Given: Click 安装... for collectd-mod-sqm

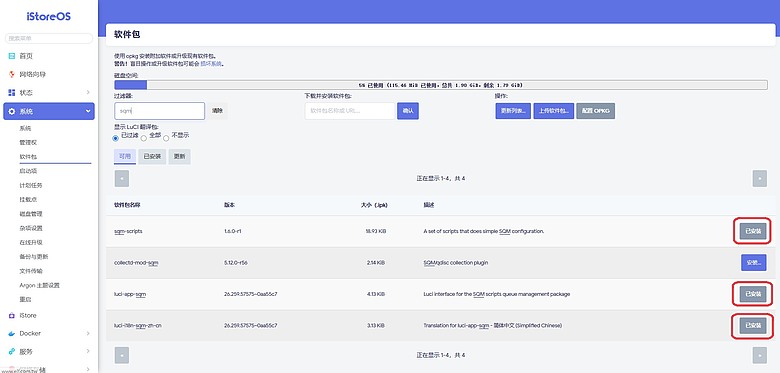Looking at the screenshot, I should pyautogui.click(x=754, y=263).
